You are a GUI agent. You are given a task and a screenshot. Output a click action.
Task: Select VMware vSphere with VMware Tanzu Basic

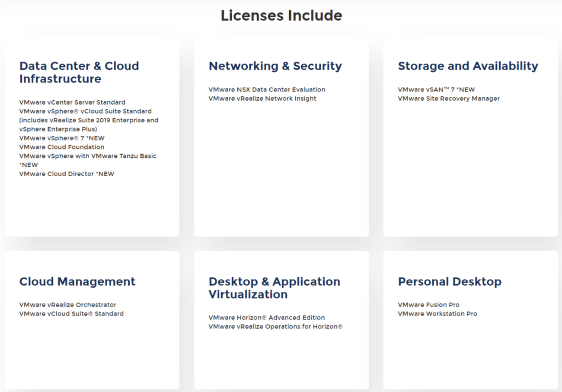pyautogui.click(x=88, y=156)
